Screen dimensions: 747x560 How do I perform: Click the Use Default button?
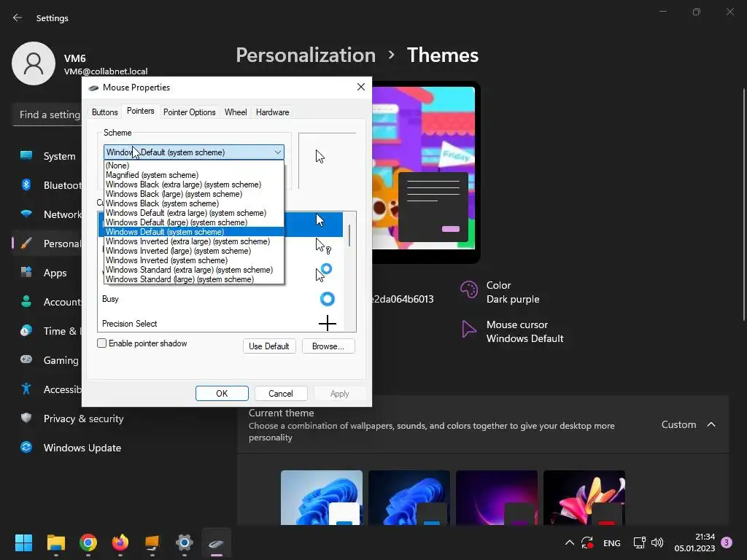268,346
